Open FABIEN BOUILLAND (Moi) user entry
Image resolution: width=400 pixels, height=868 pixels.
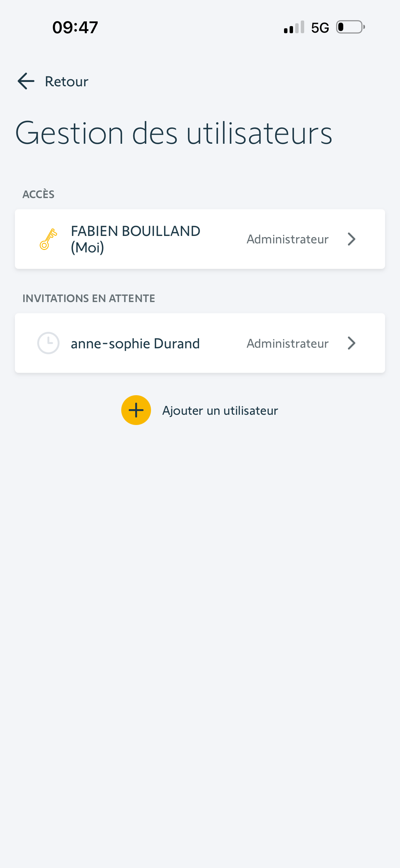pos(136,232)
